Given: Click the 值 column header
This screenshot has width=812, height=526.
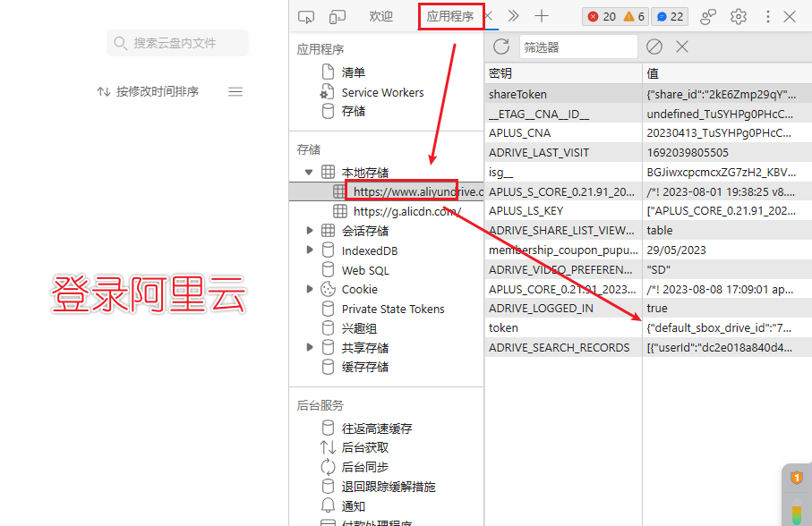Looking at the screenshot, I should [x=727, y=73].
